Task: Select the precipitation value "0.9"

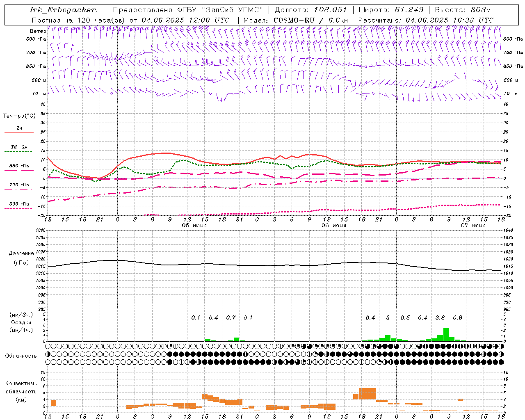Action: pyautogui.click(x=458, y=318)
